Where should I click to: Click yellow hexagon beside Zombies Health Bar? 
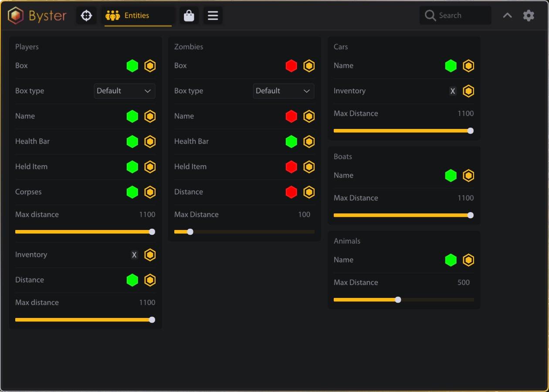click(x=309, y=142)
